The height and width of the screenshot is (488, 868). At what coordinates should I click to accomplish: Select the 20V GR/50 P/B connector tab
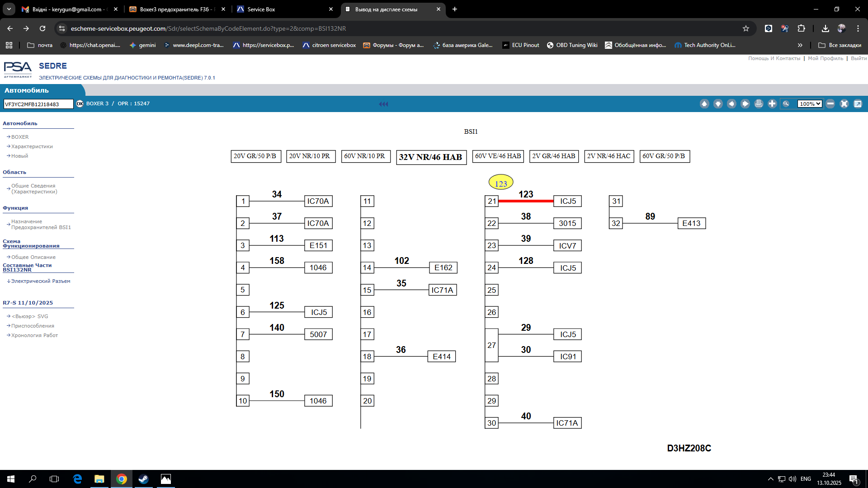pos(255,156)
